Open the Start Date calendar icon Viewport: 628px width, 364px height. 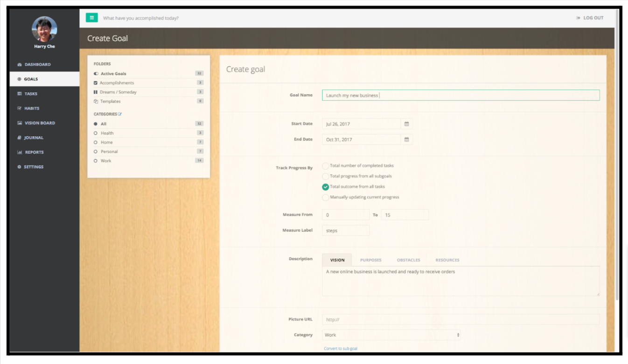(x=405, y=124)
